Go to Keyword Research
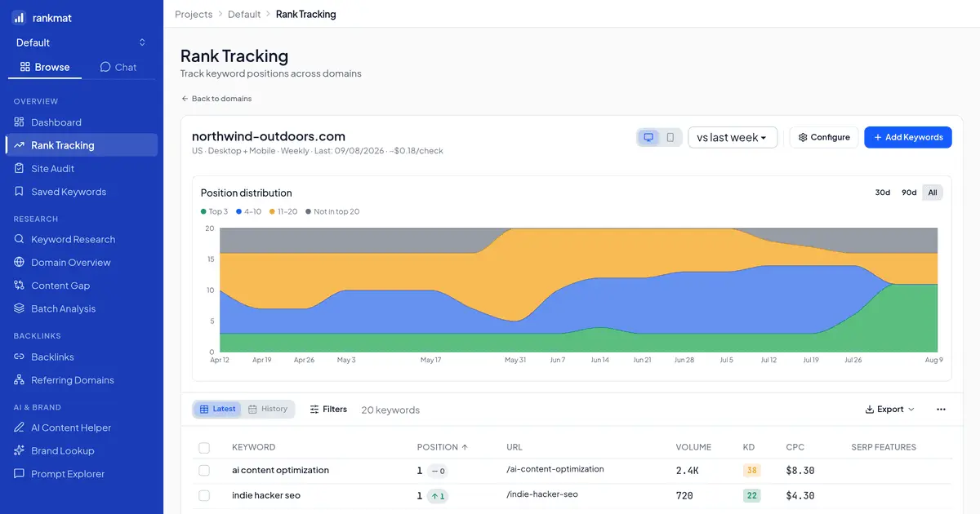 point(82,239)
